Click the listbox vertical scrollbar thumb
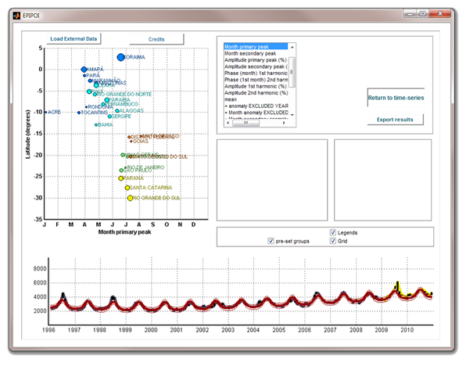This screenshot has width=459, height=384. tap(292, 72)
